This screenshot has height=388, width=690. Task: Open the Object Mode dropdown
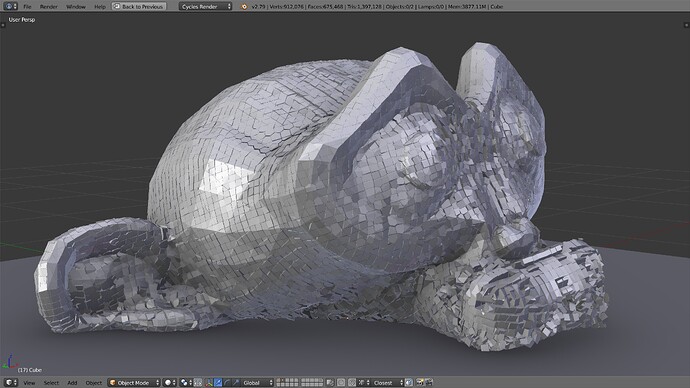[x=134, y=383]
